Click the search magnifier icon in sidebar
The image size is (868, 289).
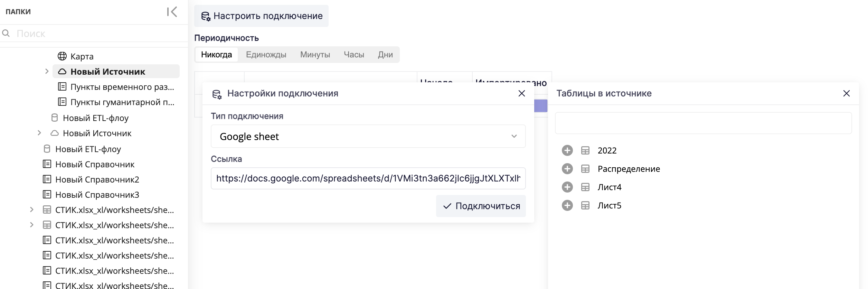(6, 33)
